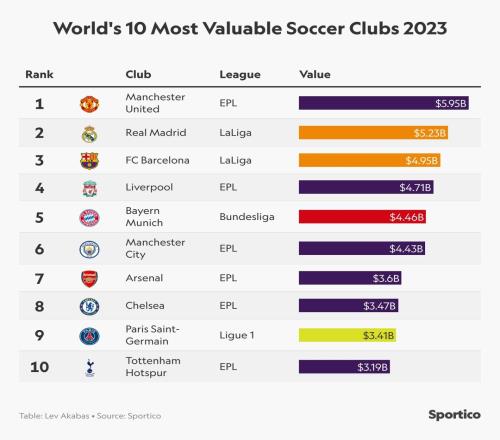This screenshot has height=440, width=500.
Task: Click the Arsenal crest
Action: (x=89, y=279)
